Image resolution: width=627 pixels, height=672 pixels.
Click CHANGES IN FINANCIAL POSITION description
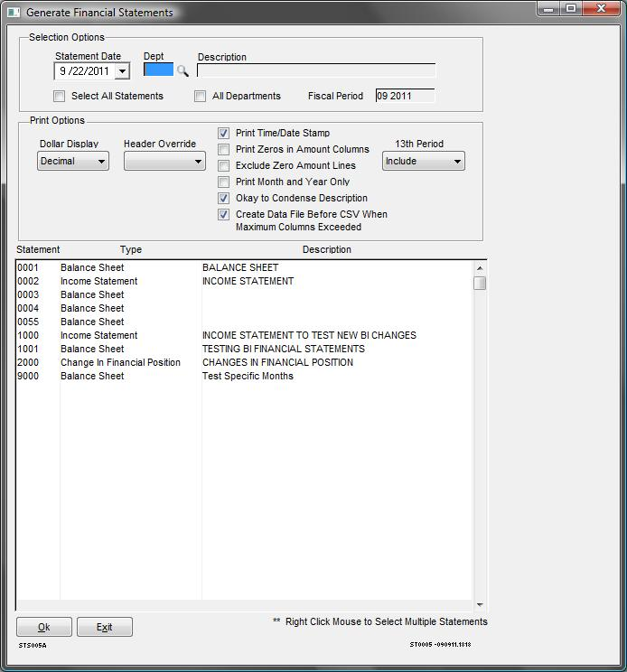click(277, 362)
